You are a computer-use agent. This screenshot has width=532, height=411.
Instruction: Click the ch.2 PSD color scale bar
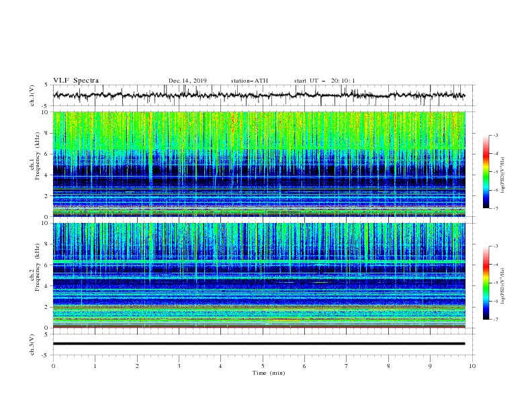point(486,283)
